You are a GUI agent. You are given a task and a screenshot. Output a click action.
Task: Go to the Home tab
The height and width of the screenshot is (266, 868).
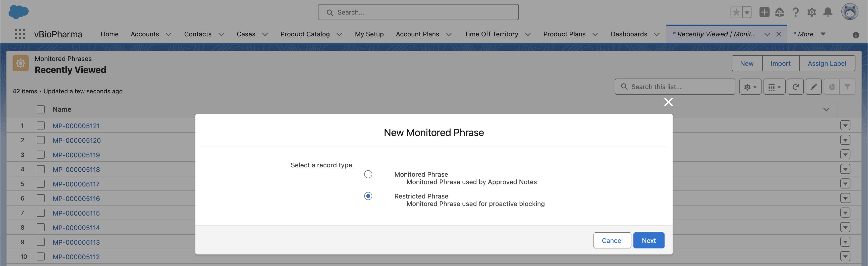pos(110,34)
